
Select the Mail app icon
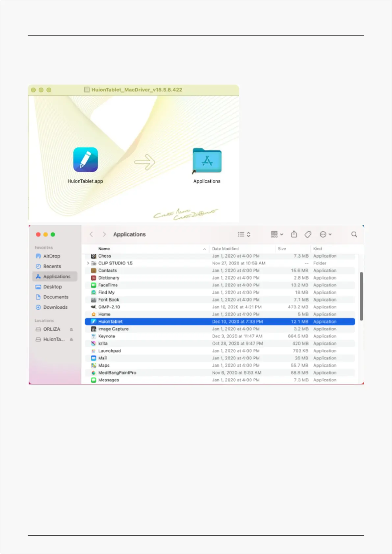click(x=93, y=358)
